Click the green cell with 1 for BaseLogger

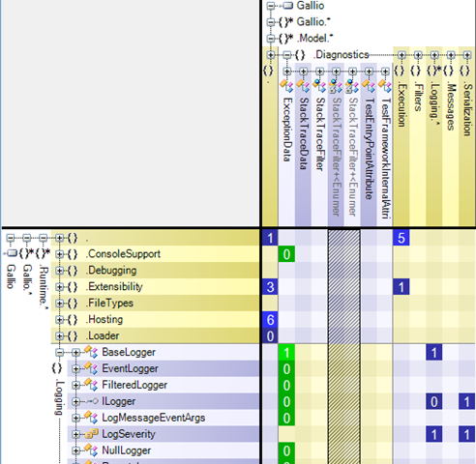[x=286, y=352]
